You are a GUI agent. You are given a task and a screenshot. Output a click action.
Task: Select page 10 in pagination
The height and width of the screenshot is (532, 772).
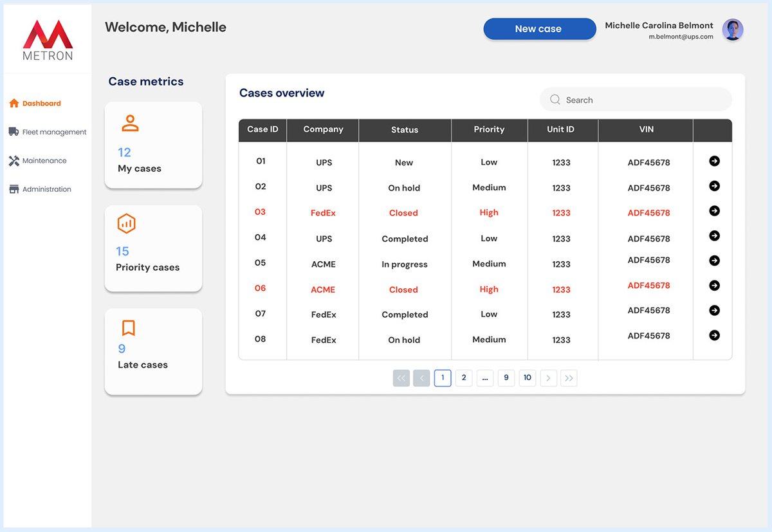tap(528, 378)
